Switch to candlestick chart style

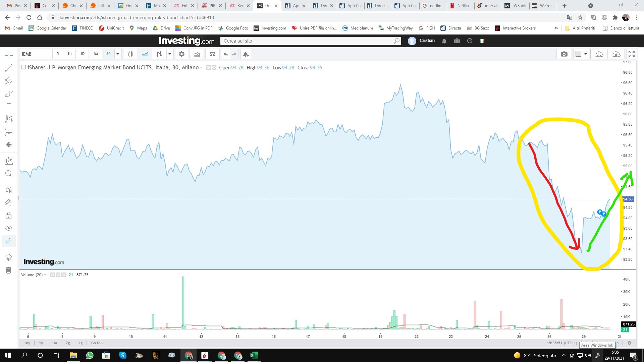coord(130,54)
